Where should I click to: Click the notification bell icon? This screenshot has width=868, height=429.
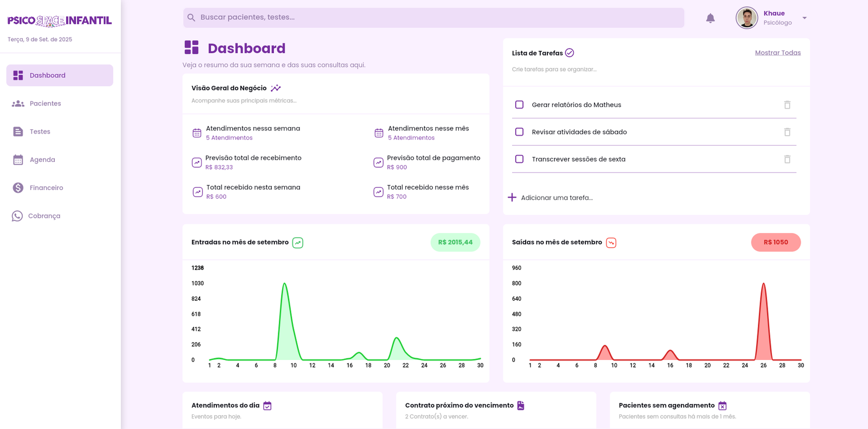[710, 18]
